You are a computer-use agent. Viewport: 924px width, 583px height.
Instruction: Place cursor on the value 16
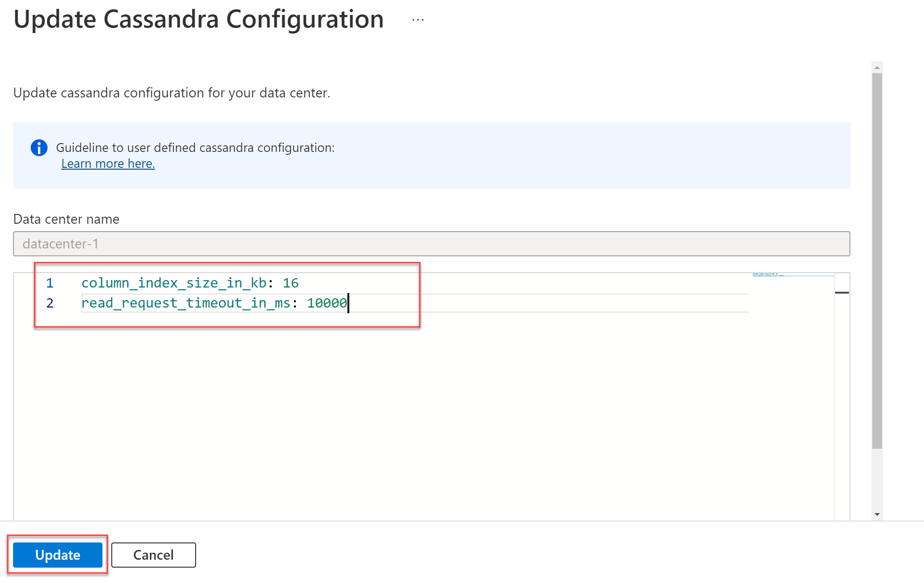pos(291,283)
